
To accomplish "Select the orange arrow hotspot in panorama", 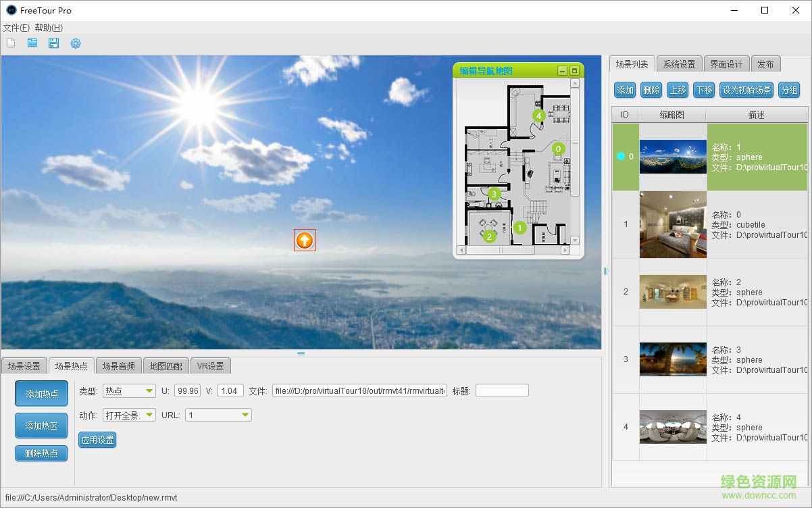I will [x=305, y=240].
